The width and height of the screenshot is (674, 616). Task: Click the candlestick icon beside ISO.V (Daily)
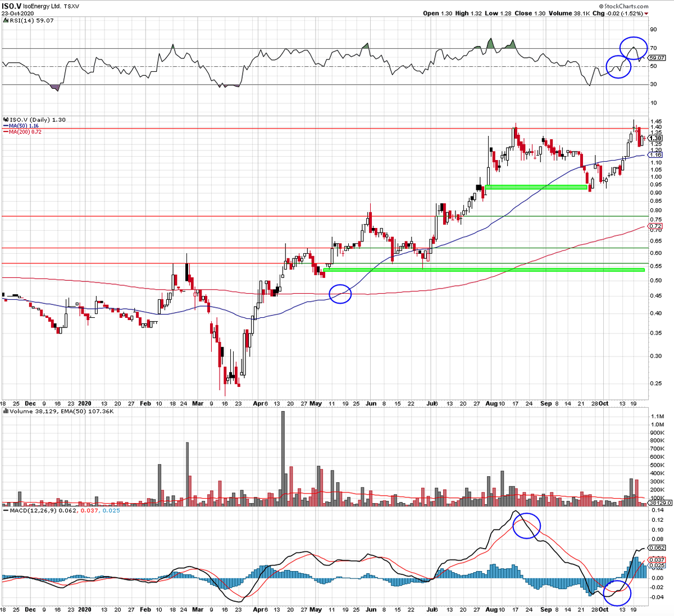6,120
